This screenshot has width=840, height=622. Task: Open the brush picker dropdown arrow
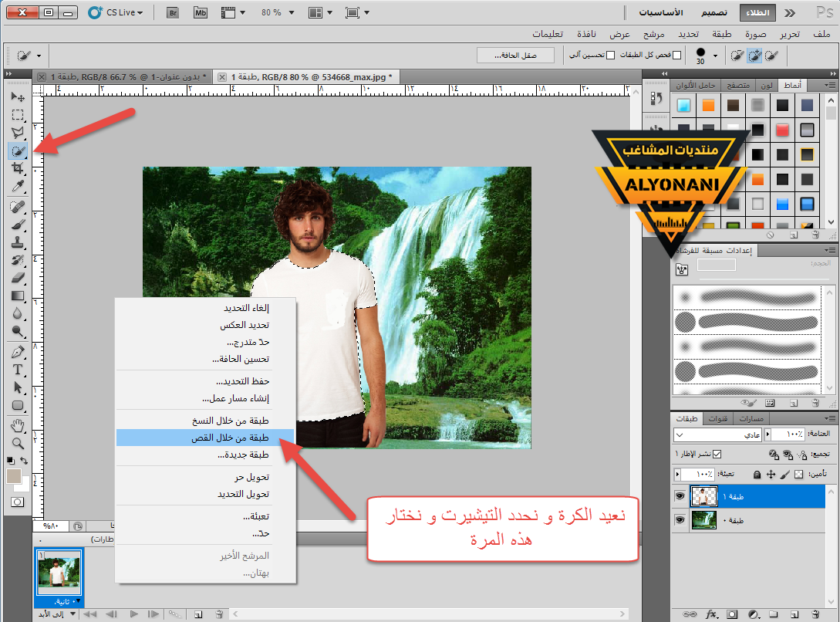click(715, 56)
